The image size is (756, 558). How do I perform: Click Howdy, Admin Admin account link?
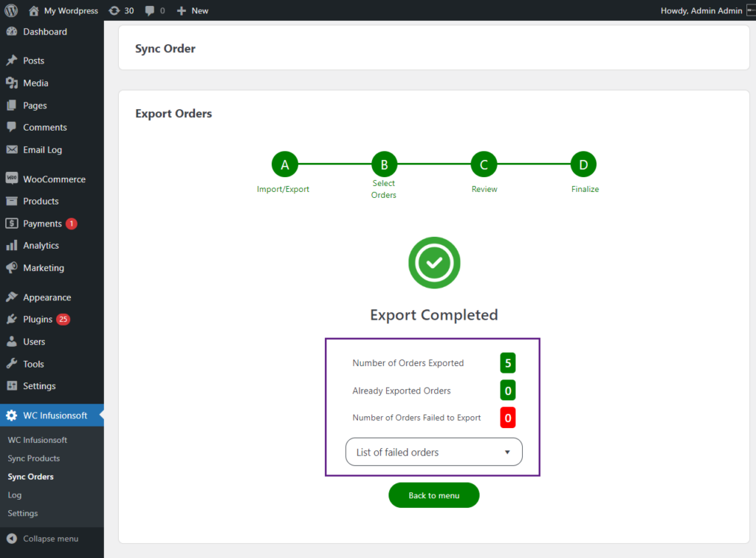(701, 10)
